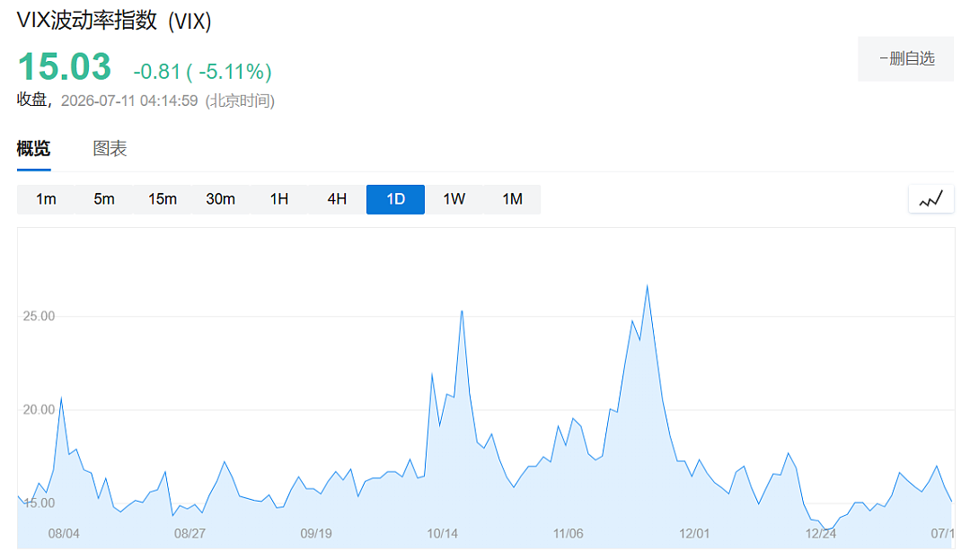The width and height of the screenshot is (970, 560).
Task: Select the 1m timeframe
Action: (x=46, y=199)
